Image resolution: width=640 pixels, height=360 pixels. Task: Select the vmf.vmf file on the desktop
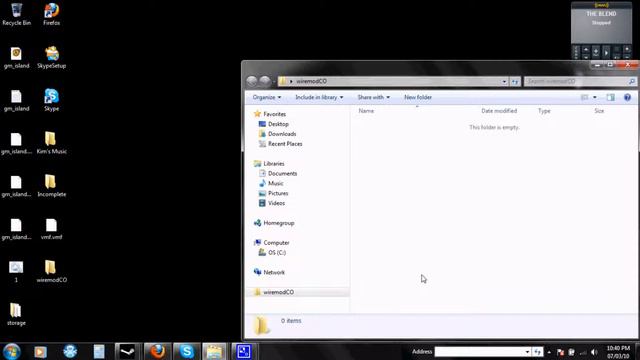(x=51, y=229)
